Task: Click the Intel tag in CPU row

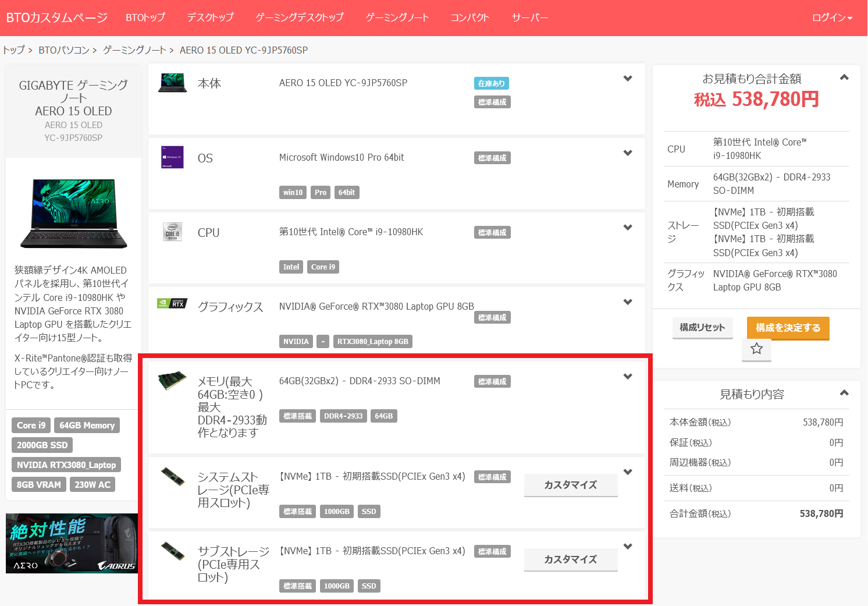Action: (x=291, y=267)
